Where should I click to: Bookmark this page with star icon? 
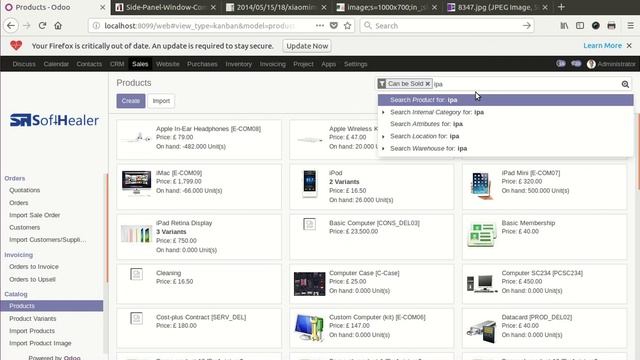(347, 25)
